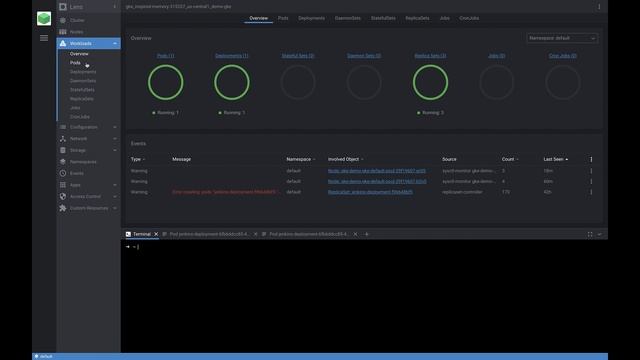Select Deployments in the Workloads submenu
The width and height of the screenshot is (640, 360).
tap(83, 72)
